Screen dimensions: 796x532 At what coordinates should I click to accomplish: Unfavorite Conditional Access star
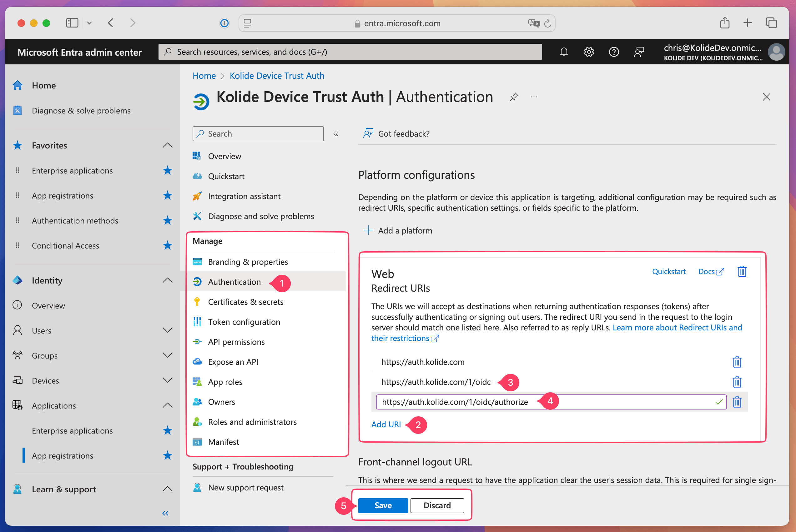coord(167,246)
